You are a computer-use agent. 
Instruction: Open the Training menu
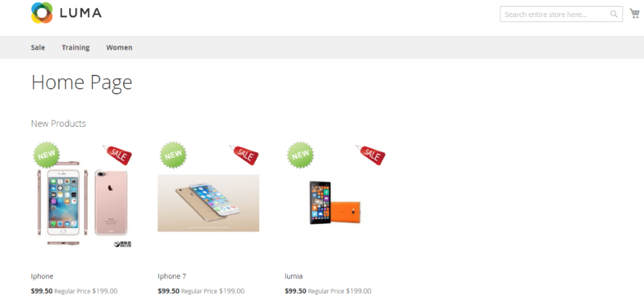75,47
